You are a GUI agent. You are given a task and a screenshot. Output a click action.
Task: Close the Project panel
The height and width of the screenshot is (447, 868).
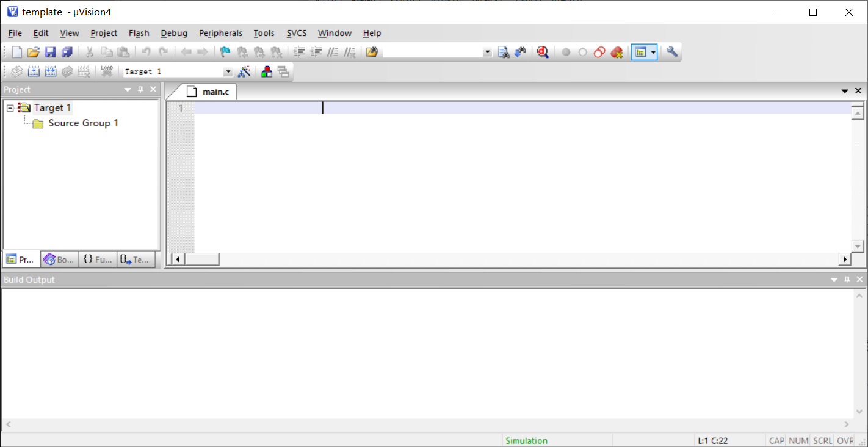pyautogui.click(x=153, y=90)
